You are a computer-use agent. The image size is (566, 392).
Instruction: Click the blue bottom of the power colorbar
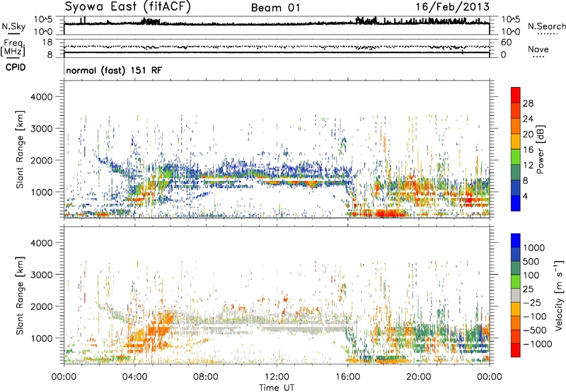pos(516,203)
